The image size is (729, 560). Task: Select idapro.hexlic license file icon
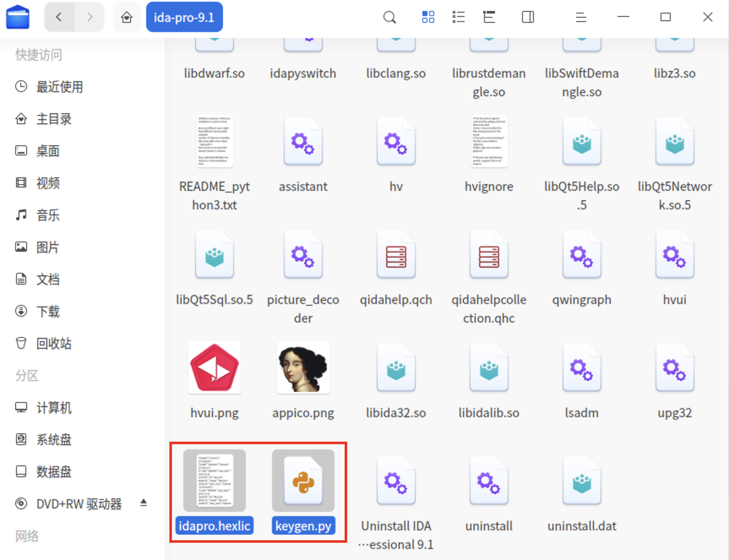215,481
